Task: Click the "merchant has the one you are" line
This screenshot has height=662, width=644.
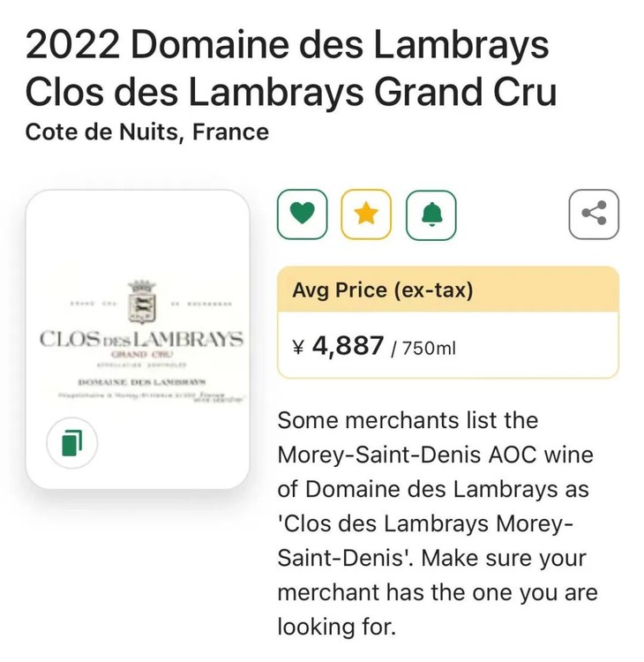Action: pyautogui.click(x=438, y=592)
